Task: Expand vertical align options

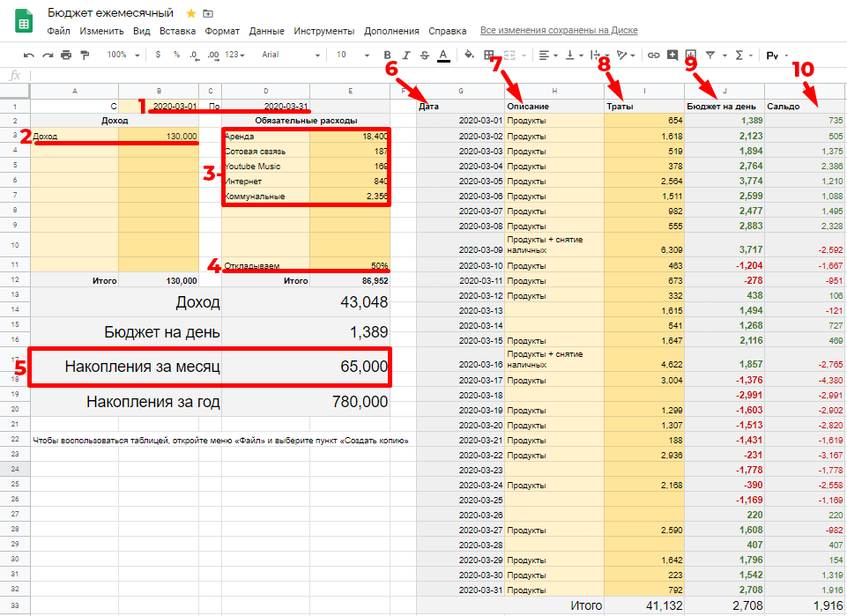Action: (x=581, y=55)
